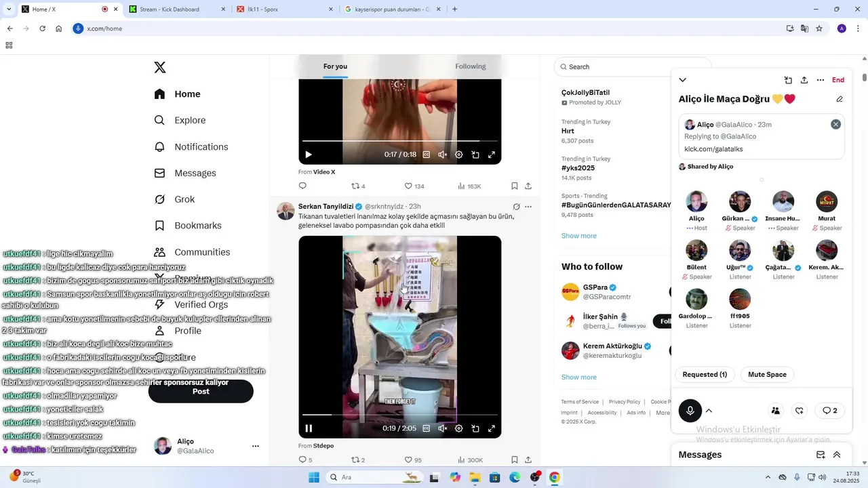This screenshot has width=868, height=488.
Task: Dismiss the shared post in Space
Action: click(x=835, y=124)
